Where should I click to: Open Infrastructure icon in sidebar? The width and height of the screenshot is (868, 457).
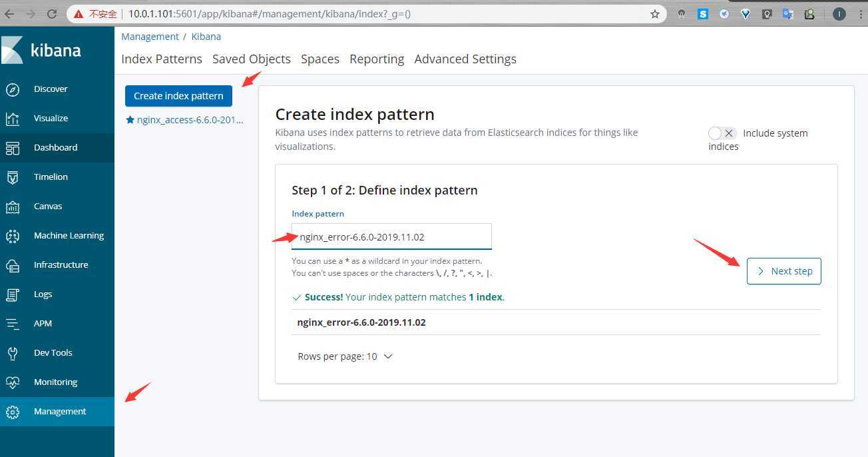pyautogui.click(x=13, y=265)
